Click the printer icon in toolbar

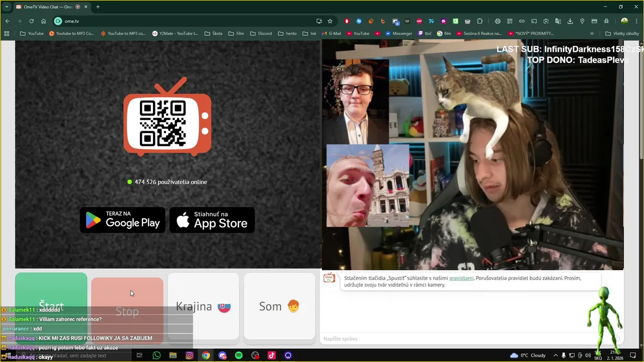tap(498, 21)
